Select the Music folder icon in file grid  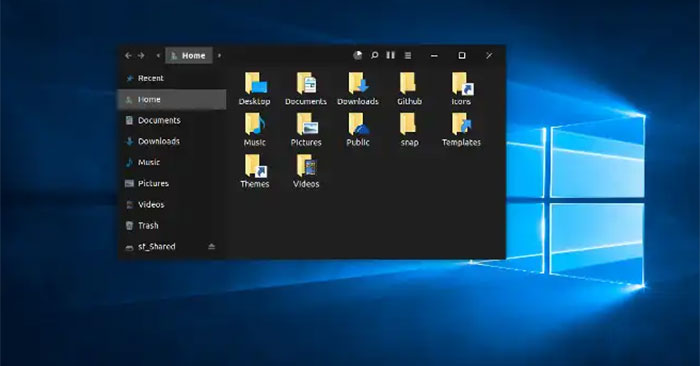pos(255,124)
